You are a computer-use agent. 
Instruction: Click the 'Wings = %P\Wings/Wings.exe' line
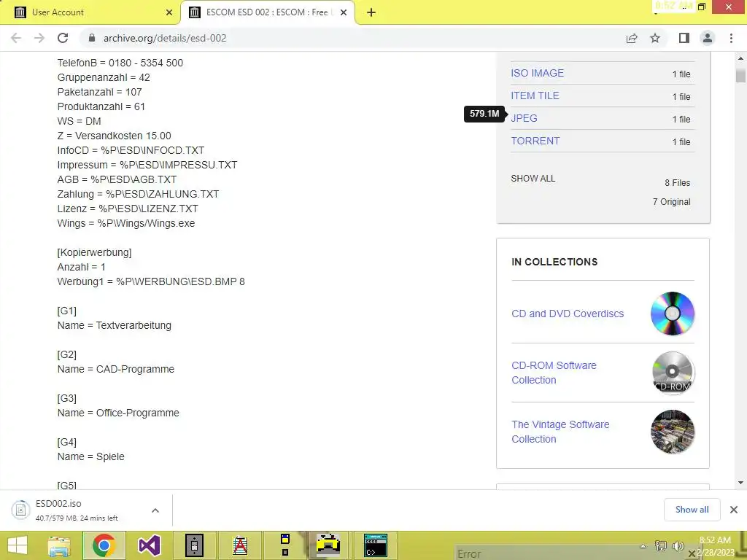click(x=126, y=223)
